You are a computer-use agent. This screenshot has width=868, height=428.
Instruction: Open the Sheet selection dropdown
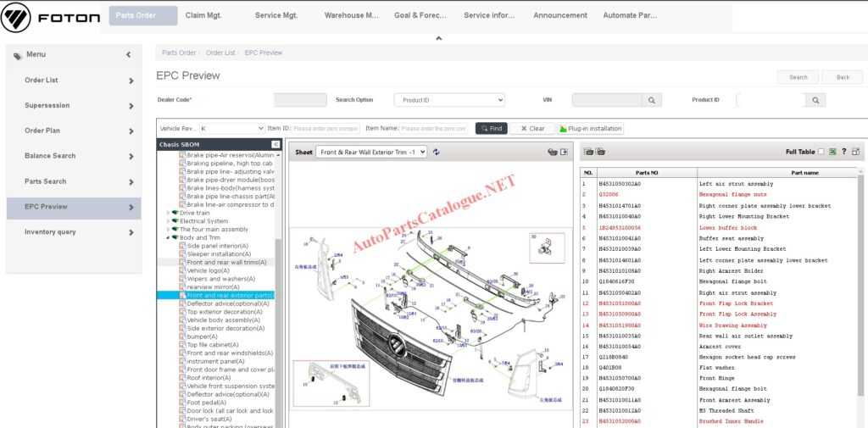(371, 153)
